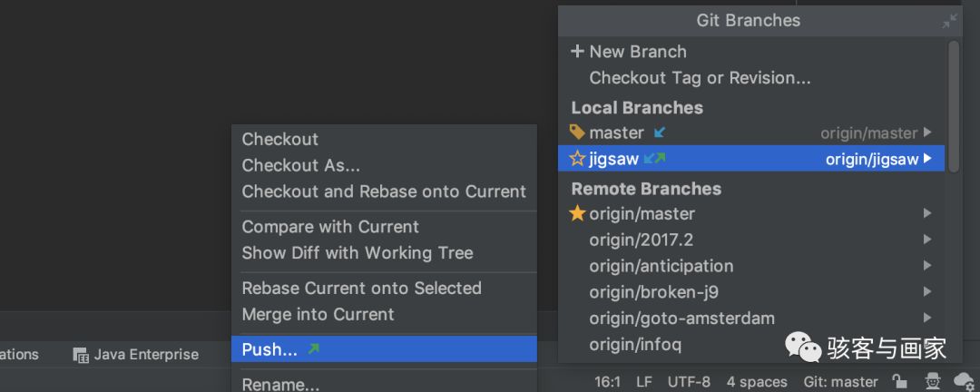This screenshot has height=392, width=980.
Task: Click the plus icon beside New Branch
Action: (577, 52)
